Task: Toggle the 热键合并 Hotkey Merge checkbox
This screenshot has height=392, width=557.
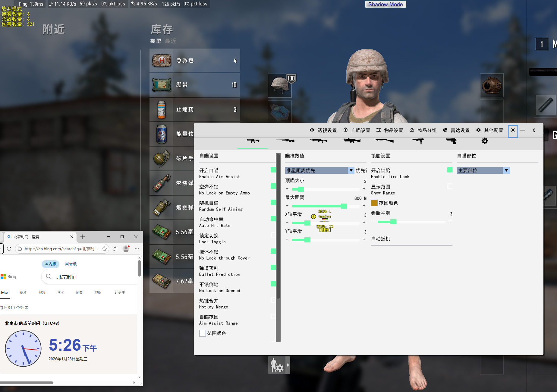Action: tap(273, 300)
